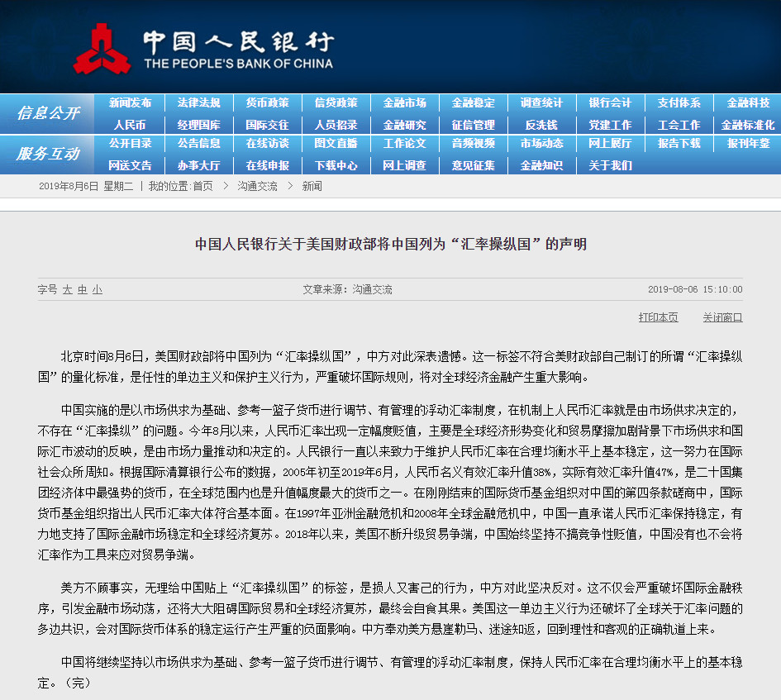Open 沟通交流 in the breadcrumb trail
The image size is (781, 700).
click(x=257, y=187)
